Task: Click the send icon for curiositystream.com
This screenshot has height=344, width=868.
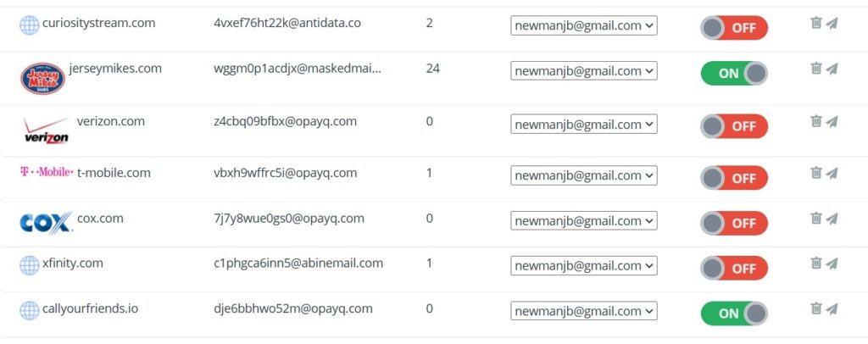Action: pos(832,23)
